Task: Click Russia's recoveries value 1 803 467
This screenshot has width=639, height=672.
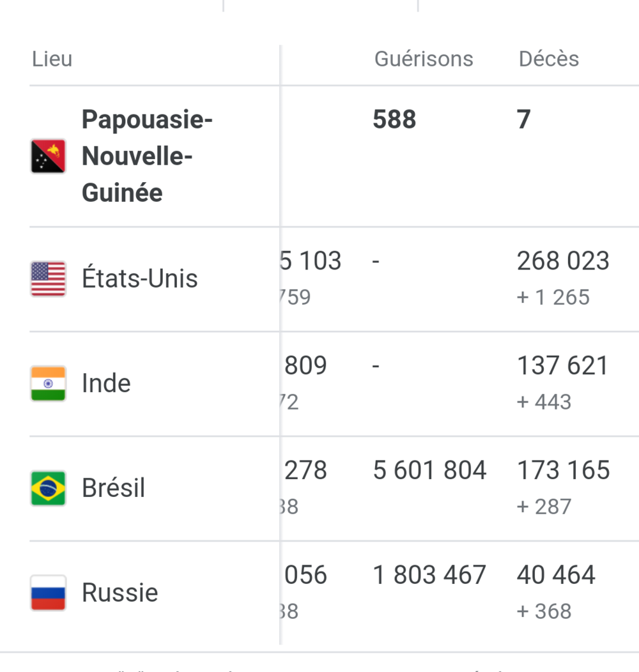Action: tap(429, 575)
